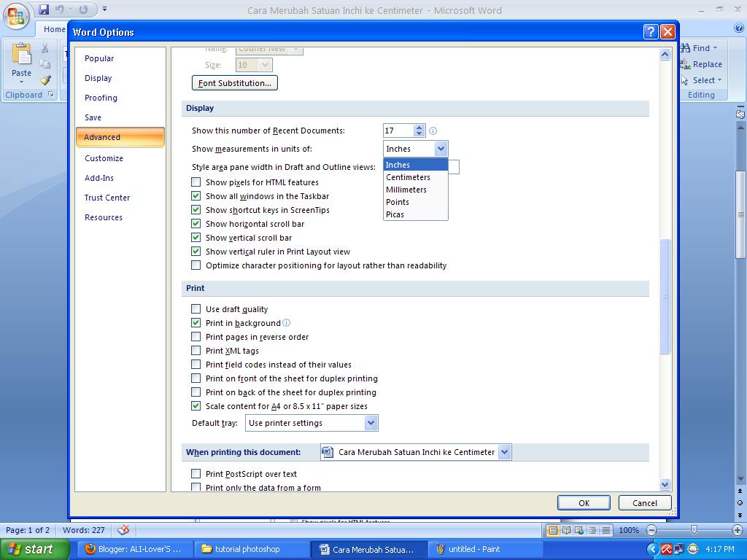Enable Print PostScript over text
The image size is (747, 560).
pyautogui.click(x=196, y=473)
